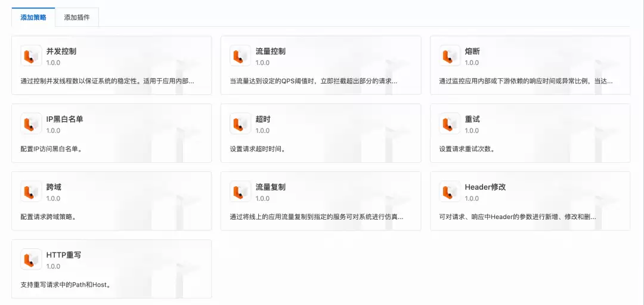
Task: Click the IP黑白名单 card icon
Action: tap(31, 124)
